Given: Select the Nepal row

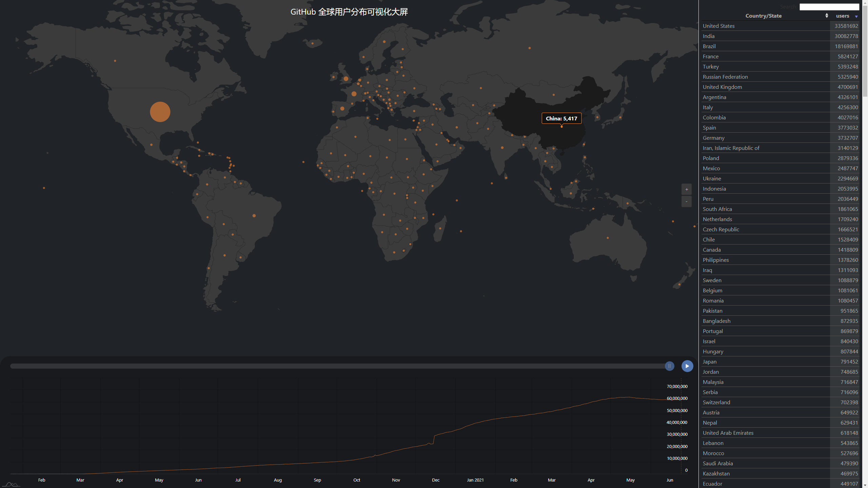Looking at the screenshot, I should click(780, 423).
